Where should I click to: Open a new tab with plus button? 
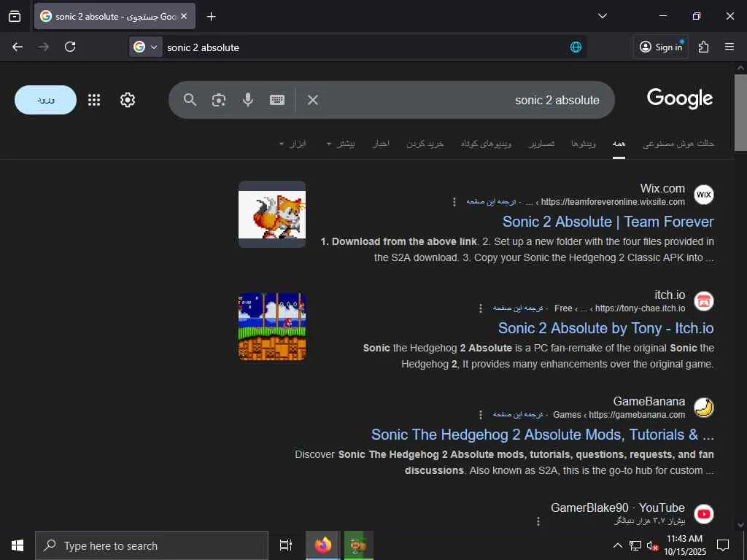(x=211, y=17)
